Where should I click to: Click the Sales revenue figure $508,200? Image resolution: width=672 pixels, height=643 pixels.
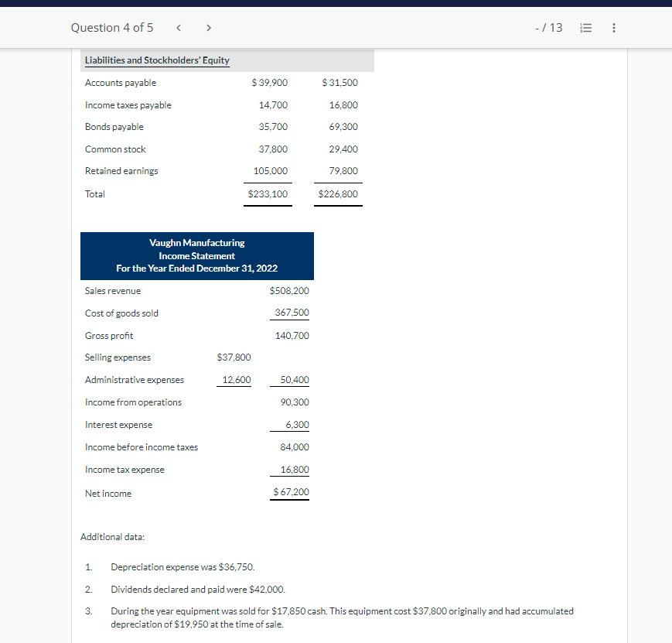pyautogui.click(x=289, y=290)
